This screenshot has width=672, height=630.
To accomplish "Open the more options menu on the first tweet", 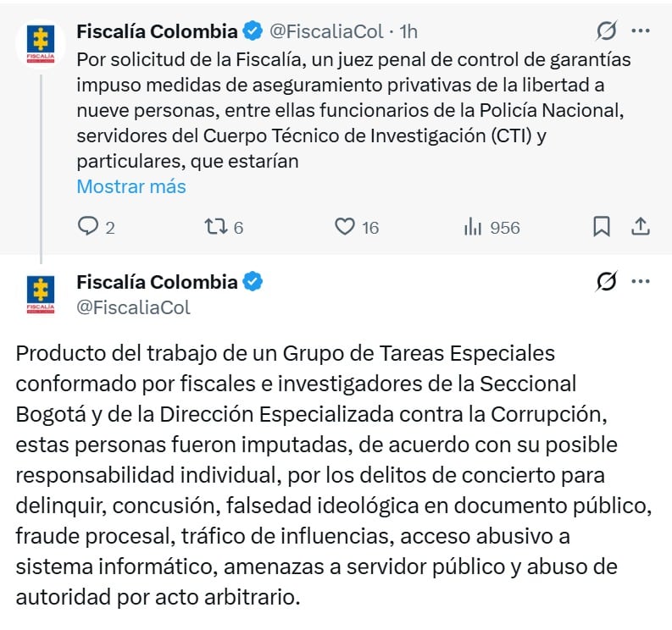I will (x=641, y=32).
